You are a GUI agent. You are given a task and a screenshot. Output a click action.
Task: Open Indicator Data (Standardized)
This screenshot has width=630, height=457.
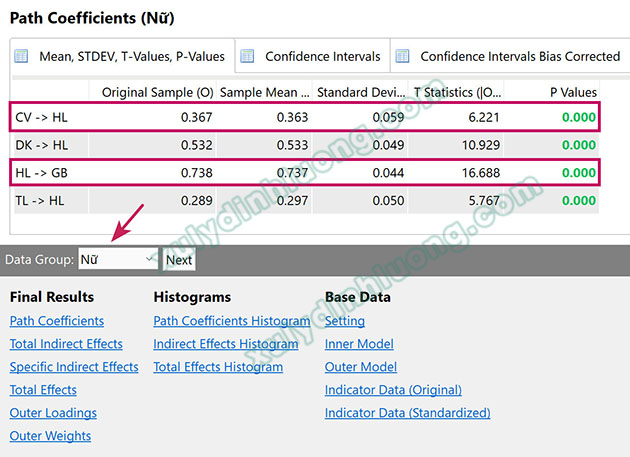[x=407, y=413]
